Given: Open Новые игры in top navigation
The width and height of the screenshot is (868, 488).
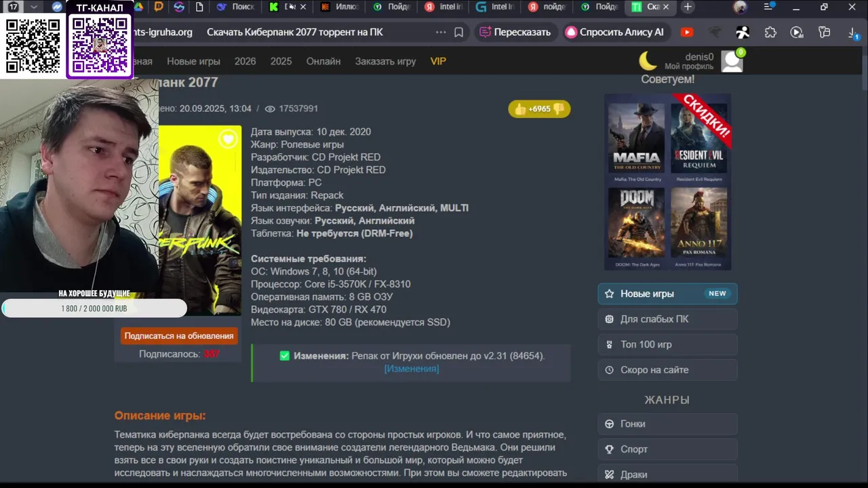Looking at the screenshot, I should 193,61.
